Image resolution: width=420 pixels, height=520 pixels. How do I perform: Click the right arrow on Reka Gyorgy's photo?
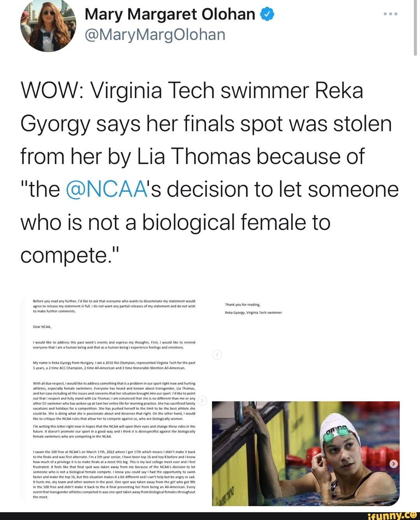(393, 464)
